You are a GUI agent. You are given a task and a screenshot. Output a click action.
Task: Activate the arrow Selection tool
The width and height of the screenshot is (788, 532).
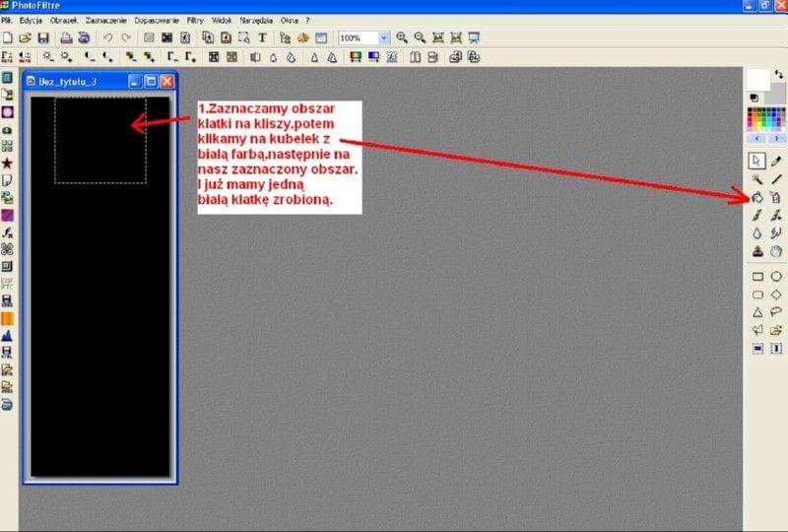pyautogui.click(x=756, y=161)
